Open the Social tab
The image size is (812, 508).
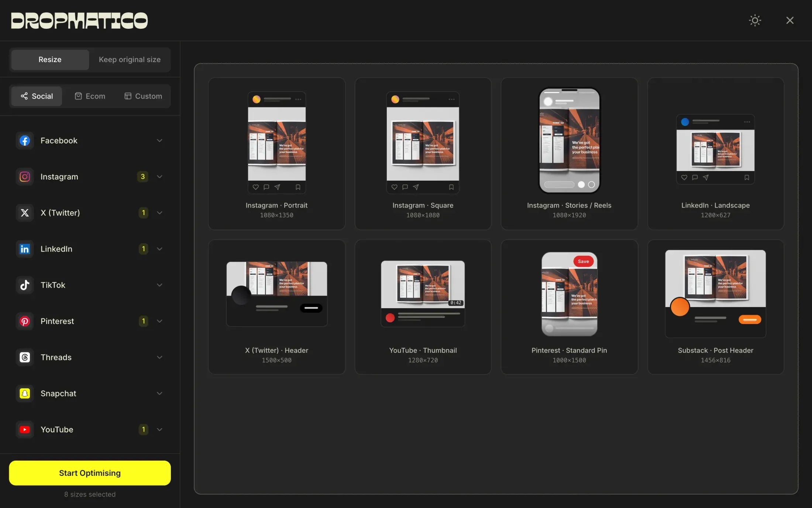click(x=37, y=96)
